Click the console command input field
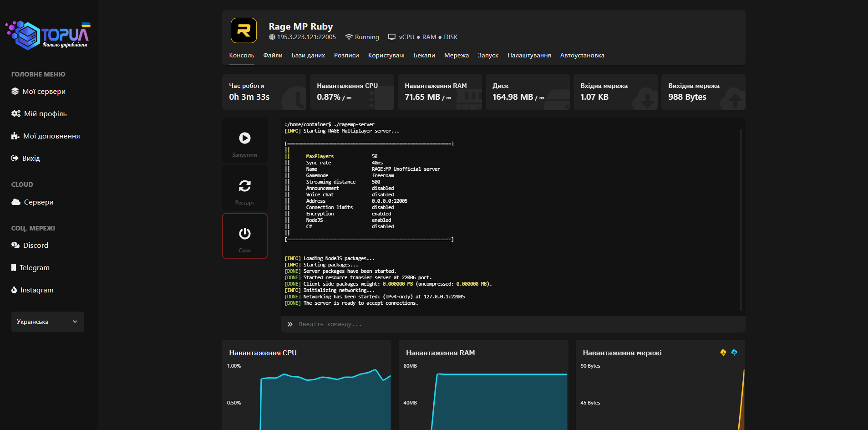The width and height of the screenshot is (868, 430). 513,324
